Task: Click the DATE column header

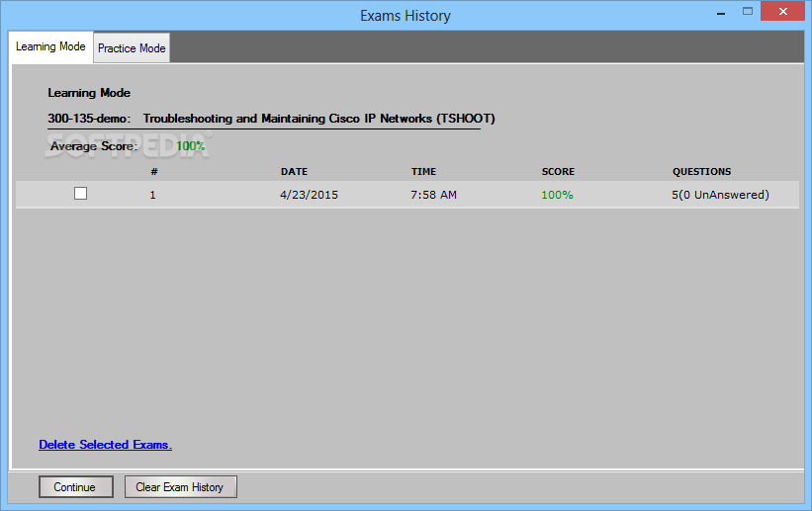Action: (294, 171)
